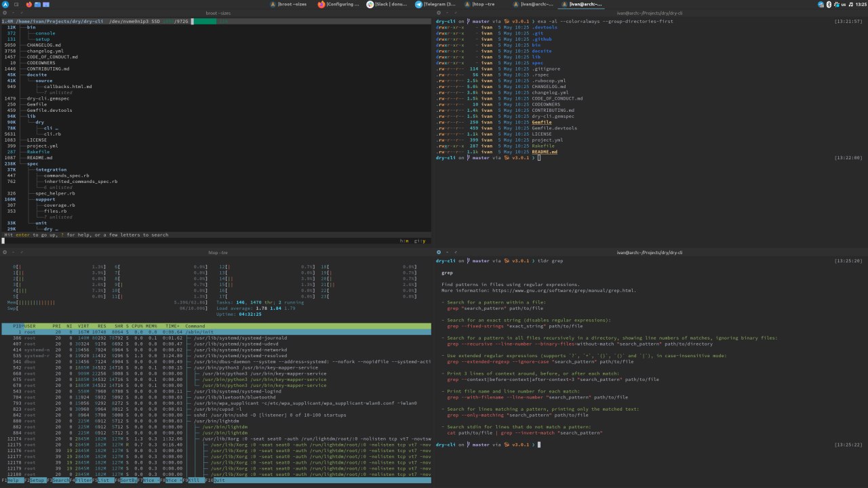The width and height of the screenshot is (868, 488).
Task: Select 'cli.rb' in the broot tree
Action: click(x=52, y=134)
